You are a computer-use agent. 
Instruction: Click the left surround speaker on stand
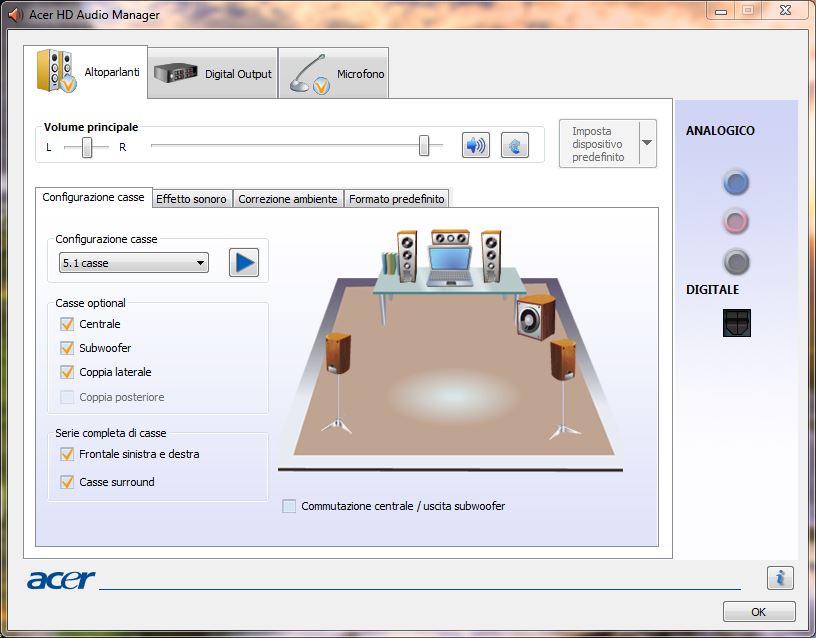point(338,353)
